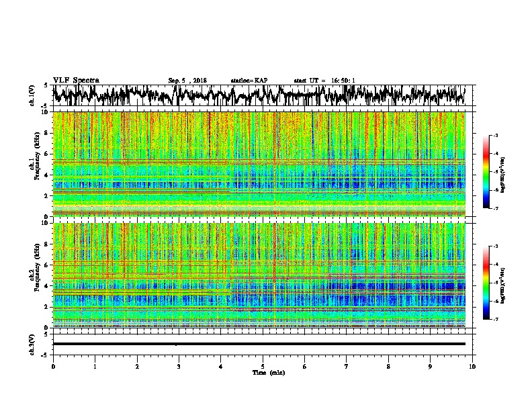Click the "10" kHz tick on ch.2 frequency axis
The image size is (532, 411).
coord(45,223)
